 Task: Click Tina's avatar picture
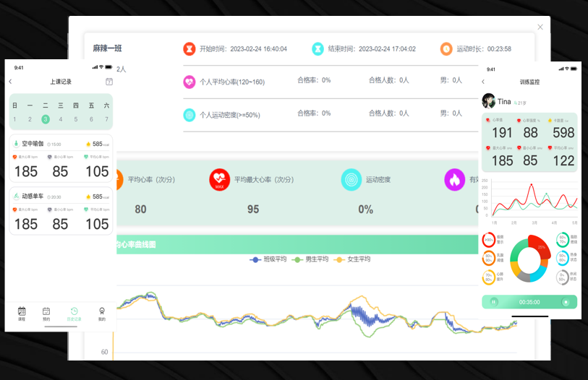coord(489,101)
